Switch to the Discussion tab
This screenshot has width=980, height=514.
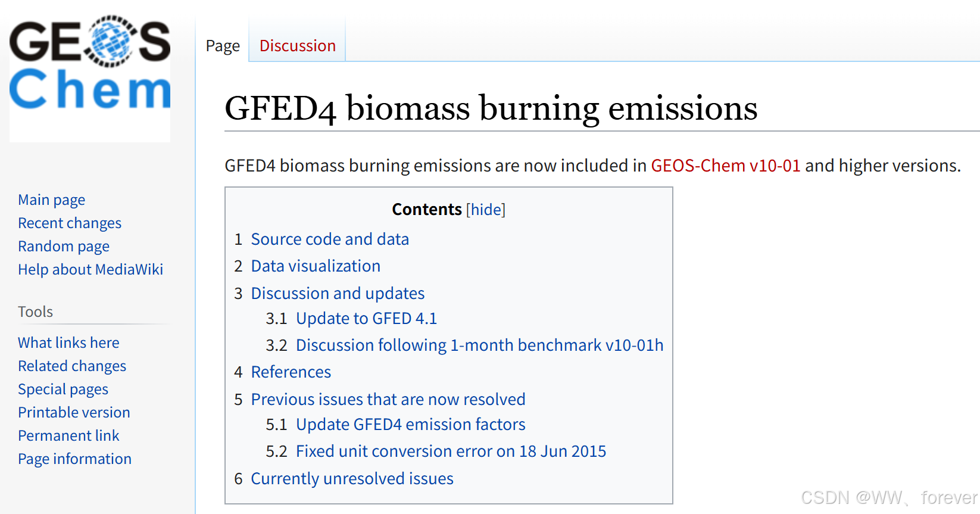298,46
